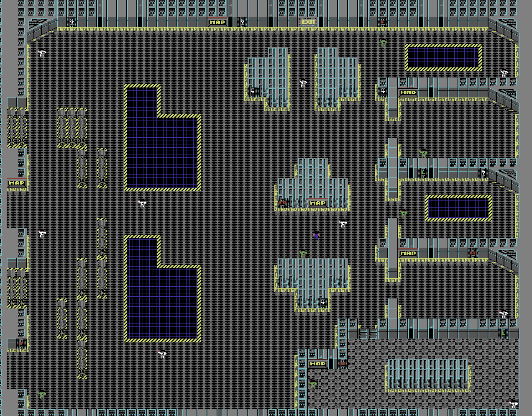
Task: Click the green L terminal on the middle right wall
Action: coord(423,172)
